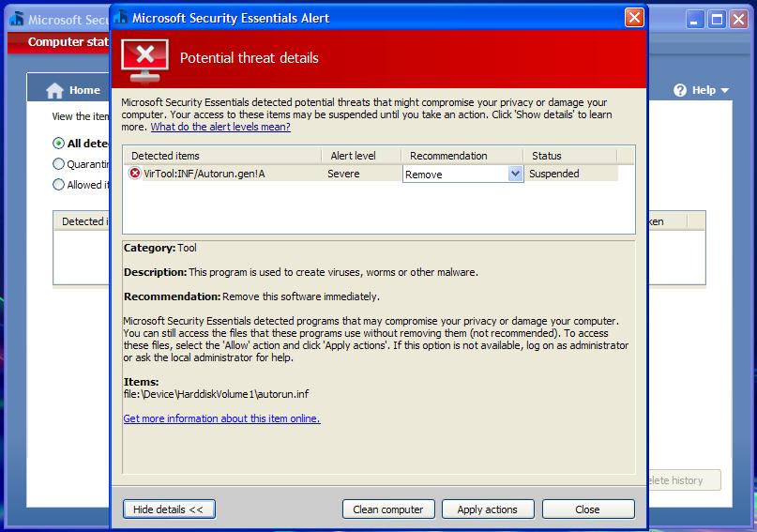The height and width of the screenshot is (532, 757).
Task: Click the house icon on the Home tab
Action: tap(55, 90)
